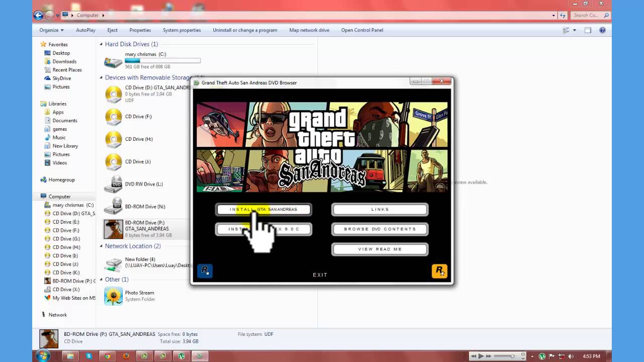
Task: Select CD Drive (J:) disc icon
Action: (x=114, y=162)
